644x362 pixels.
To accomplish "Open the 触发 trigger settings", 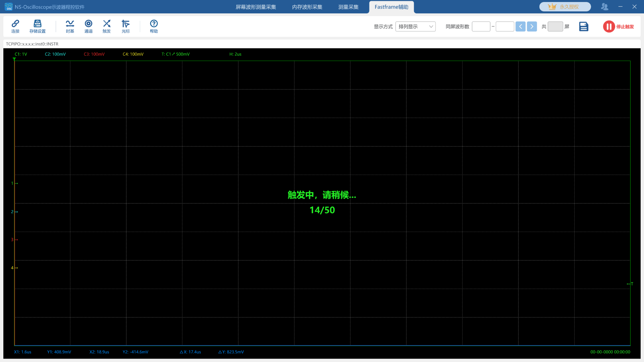I will click(x=107, y=26).
